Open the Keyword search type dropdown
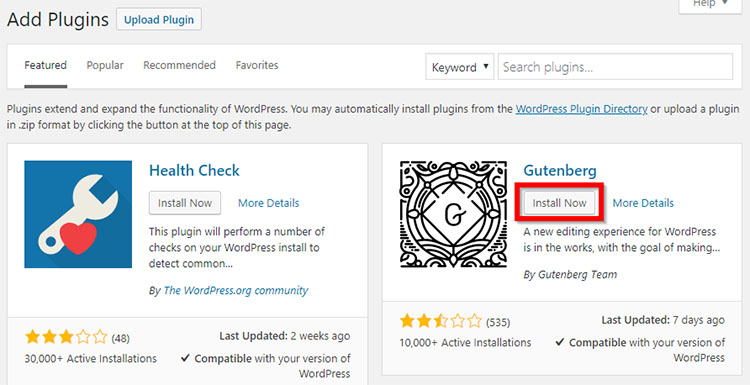 [x=460, y=67]
